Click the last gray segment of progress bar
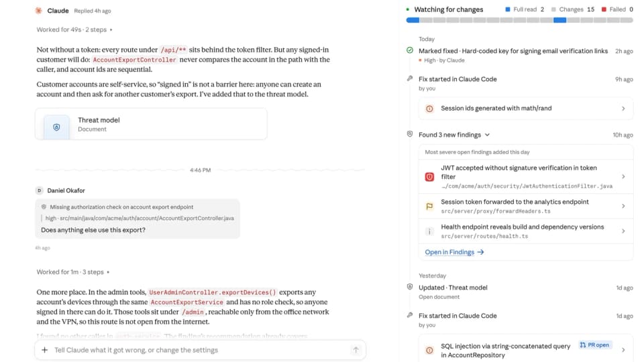Viewport: 644px width, 362px height. click(x=627, y=20)
